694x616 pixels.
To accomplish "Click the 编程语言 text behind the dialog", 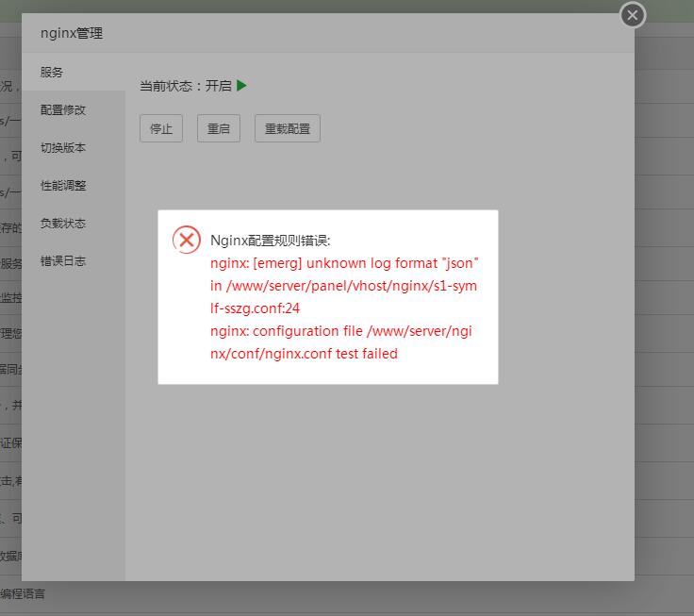I will (x=23, y=594).
